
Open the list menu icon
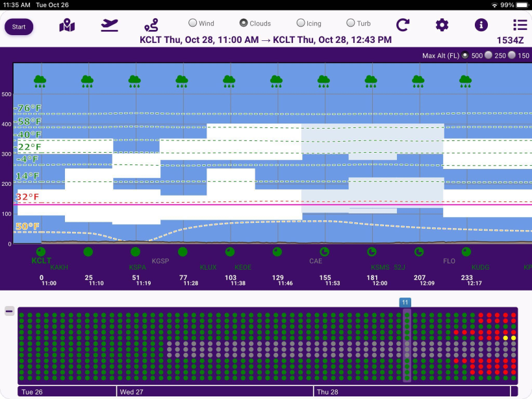point(520,25)
